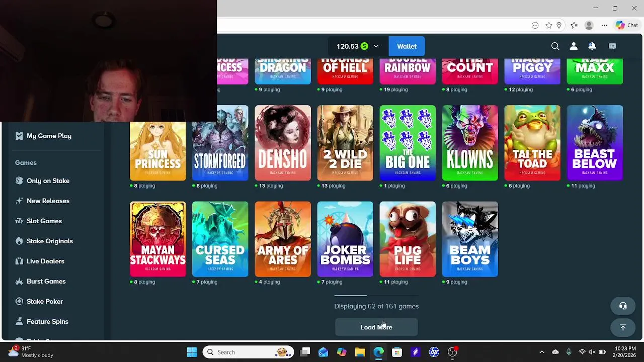Click the live support headset icon
This screenshot has width=644, height=362.
pos(623,306)
